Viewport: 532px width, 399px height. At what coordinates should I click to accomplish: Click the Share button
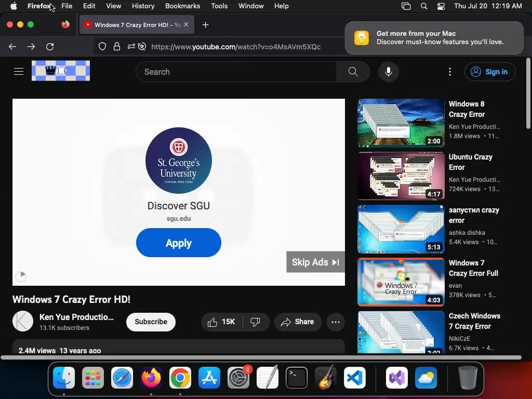coord(298,322)
